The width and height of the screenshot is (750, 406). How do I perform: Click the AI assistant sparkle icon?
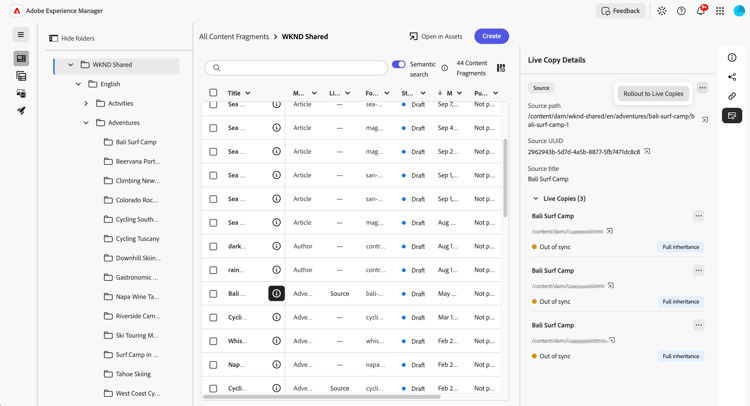[x=662, y=11]
